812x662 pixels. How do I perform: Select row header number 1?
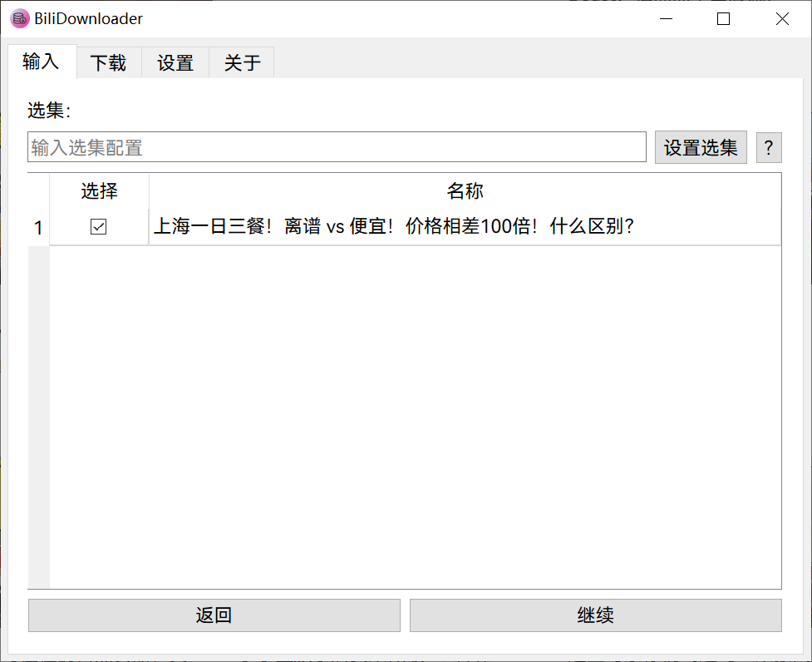click(x=38, y=227)
